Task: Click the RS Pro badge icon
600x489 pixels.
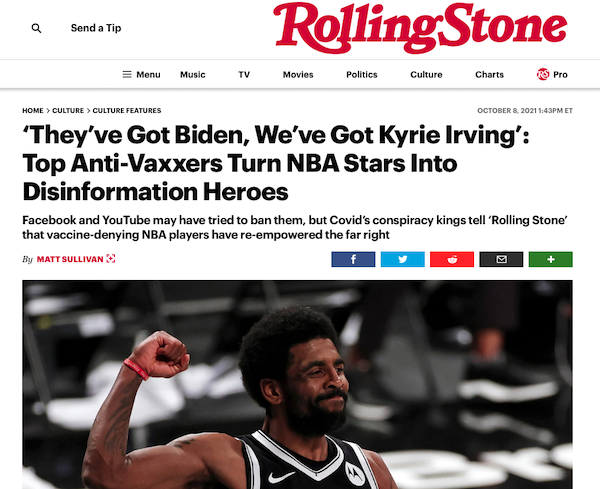Action: [x=543, y=74]
